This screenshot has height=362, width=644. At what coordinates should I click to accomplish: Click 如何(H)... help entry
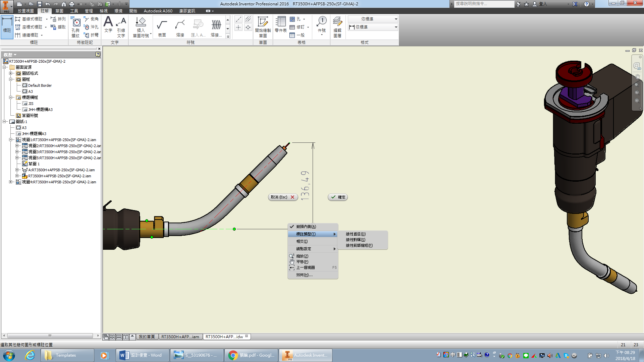click(313, 275)
